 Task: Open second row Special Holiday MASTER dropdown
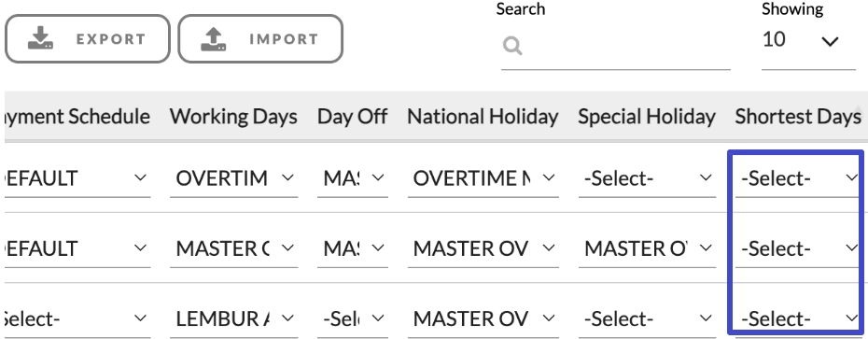[x=647, y=248]
